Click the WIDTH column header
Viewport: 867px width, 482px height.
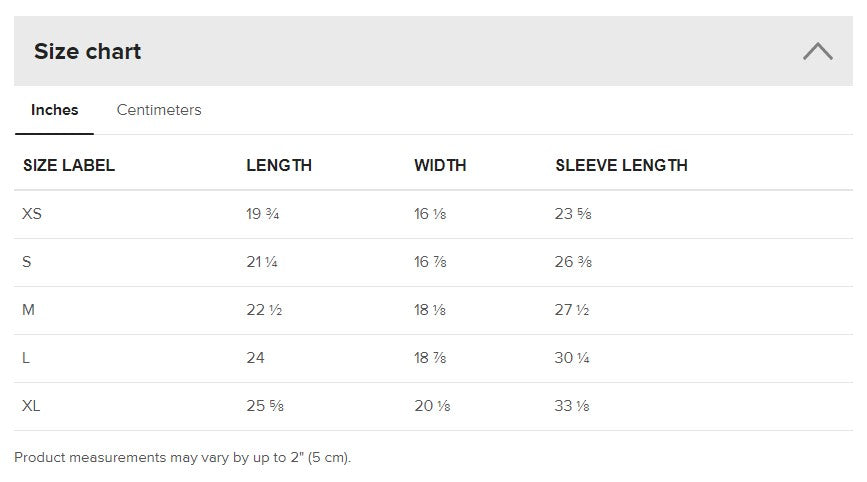(x=440, y=165)
